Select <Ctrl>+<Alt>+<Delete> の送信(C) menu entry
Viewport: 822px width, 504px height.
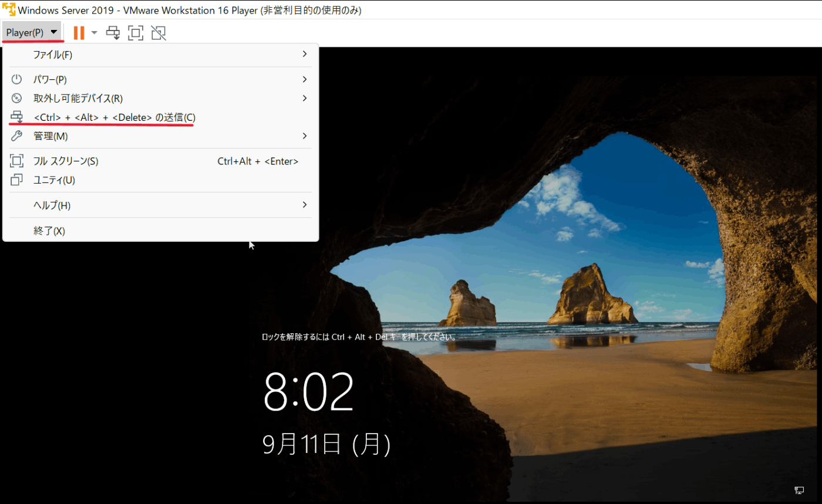coord(161,117)
